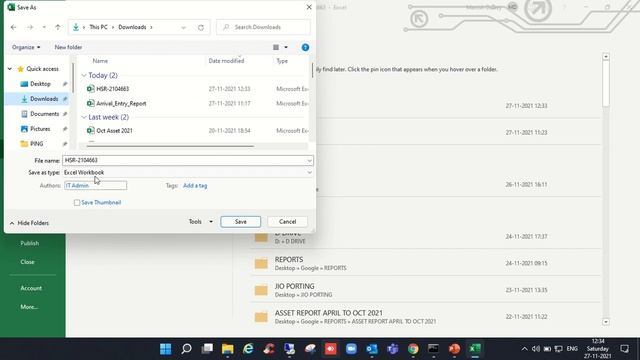Screen dimensions: 640x360
Task: Enable the Save Thumbnail checkbox
Action: click(77, 202)
